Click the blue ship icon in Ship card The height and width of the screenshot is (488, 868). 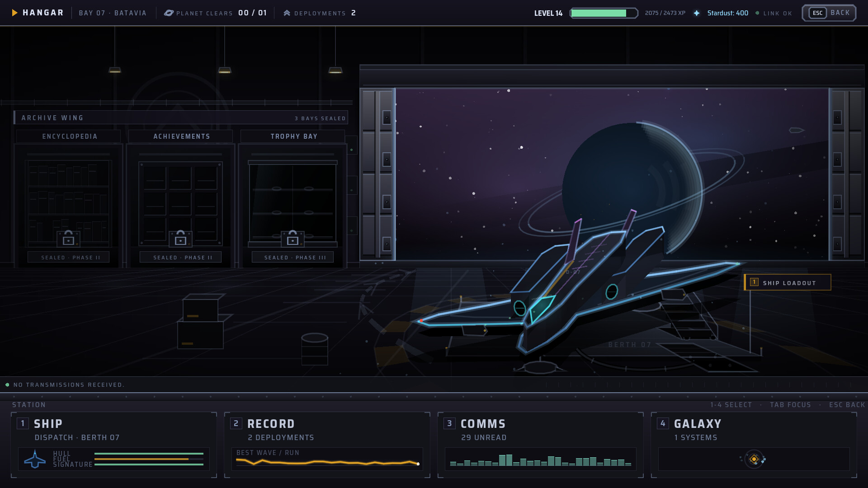[x=35, y=459]
